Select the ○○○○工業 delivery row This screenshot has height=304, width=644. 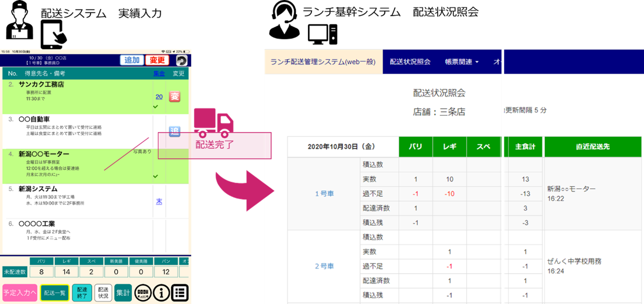pos(95,236)
